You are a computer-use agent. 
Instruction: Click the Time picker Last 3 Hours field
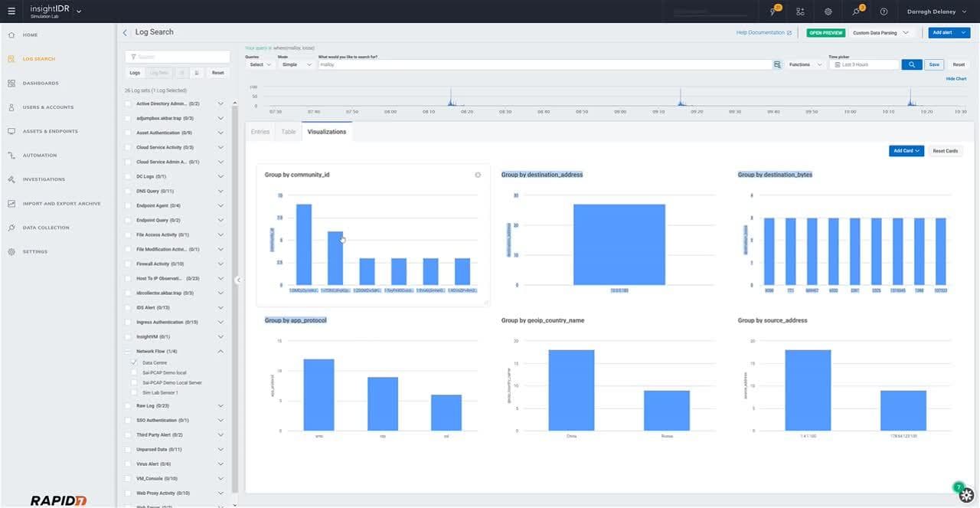pyautogui.click(x=864, y=65)
